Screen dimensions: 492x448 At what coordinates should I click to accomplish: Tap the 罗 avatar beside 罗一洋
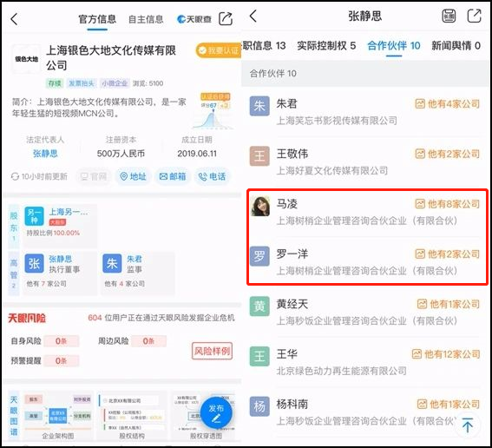pos(259,256)
